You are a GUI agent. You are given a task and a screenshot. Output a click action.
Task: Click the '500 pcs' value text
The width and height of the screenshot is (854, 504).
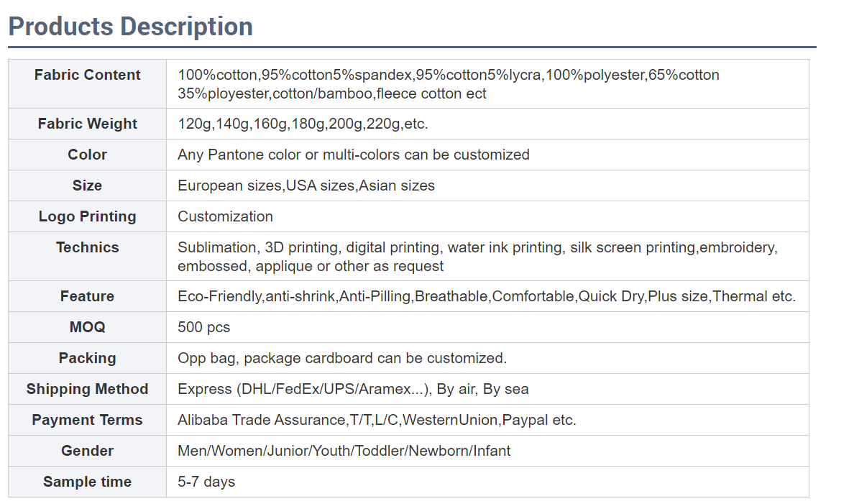click(204, 327)
